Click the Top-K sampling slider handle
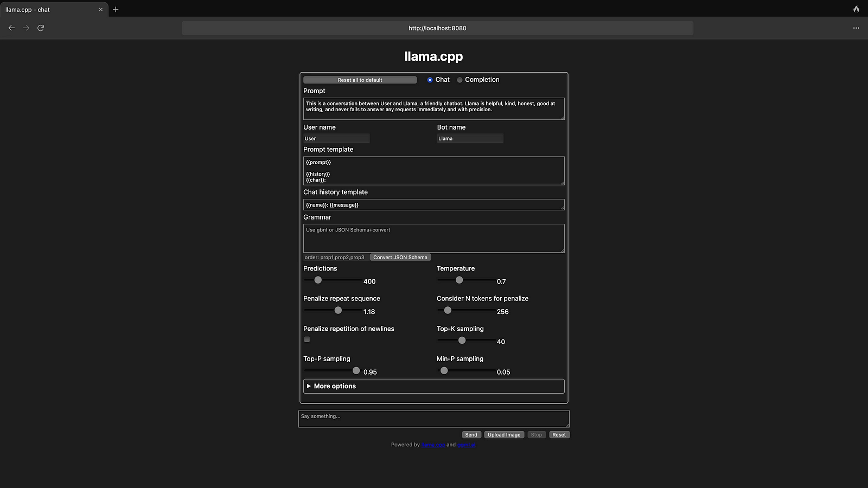868x488 pixels. (462, 341)
